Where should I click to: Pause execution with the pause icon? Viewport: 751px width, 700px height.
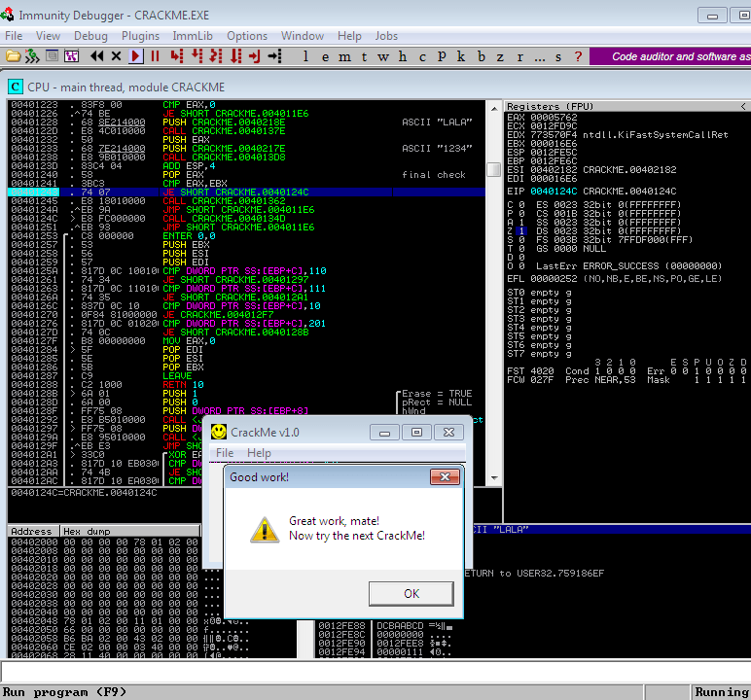[155, 56]
